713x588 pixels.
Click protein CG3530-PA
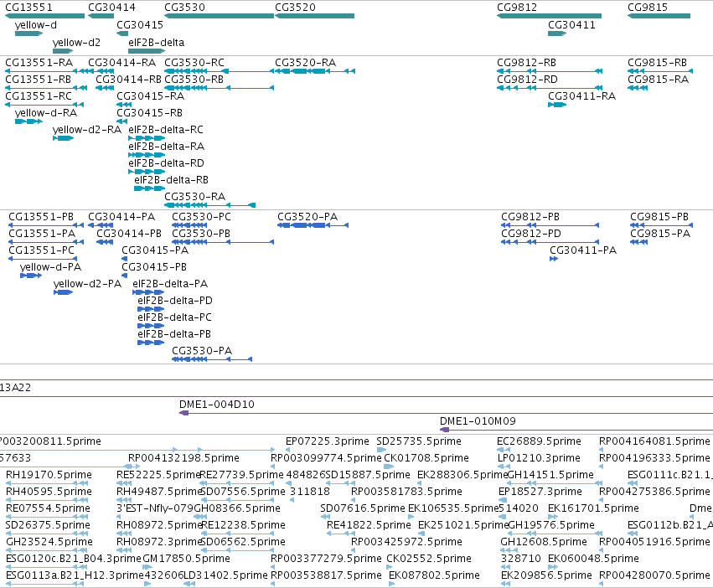point(212,359)
